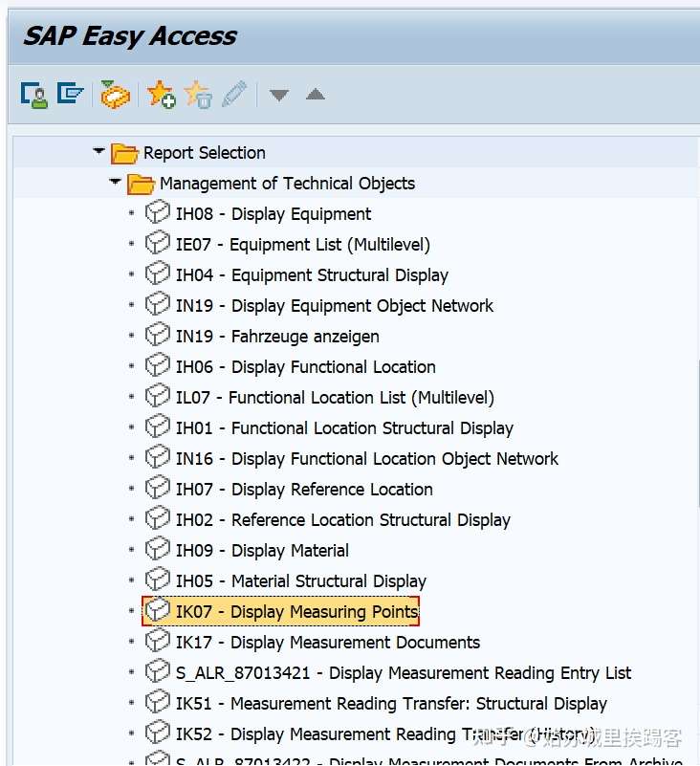The height and width of the screenshot is (766, 700).
Task: Select IN19 - Display Equipment Object Network
Action: [x=335, y=306]
